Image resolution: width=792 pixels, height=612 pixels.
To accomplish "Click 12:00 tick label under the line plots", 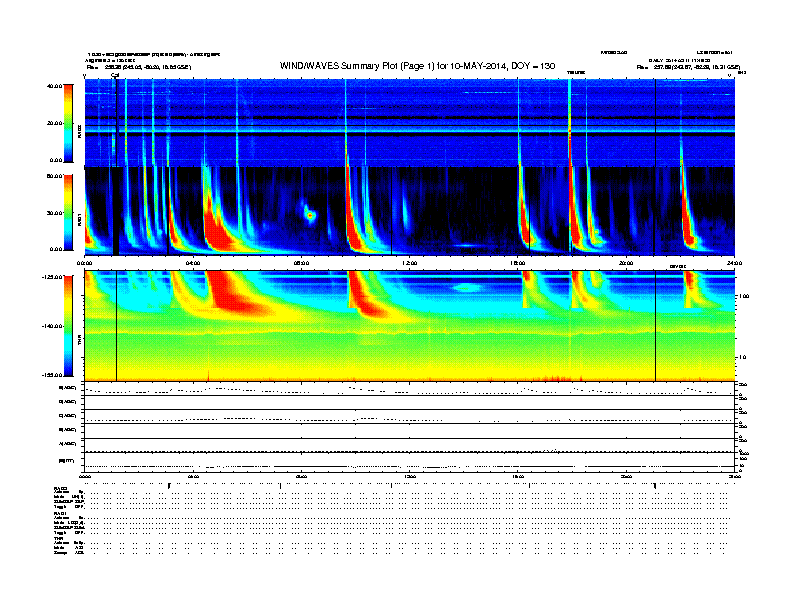I will coord(410,476).
